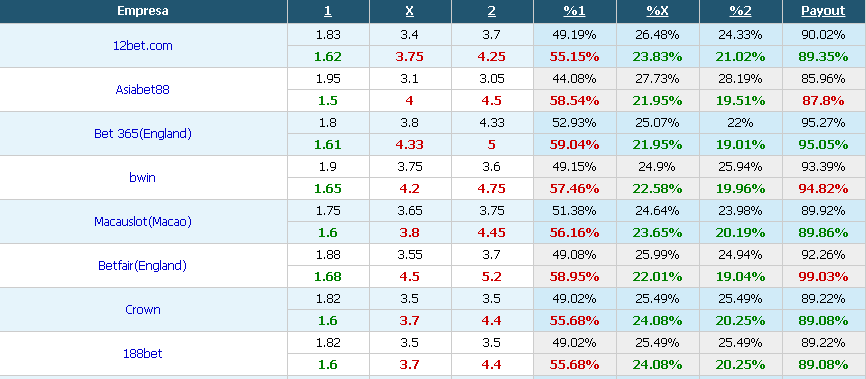Open the 188bet bookmaker link
The image size is (866, 379).
[x=142, y=354]
